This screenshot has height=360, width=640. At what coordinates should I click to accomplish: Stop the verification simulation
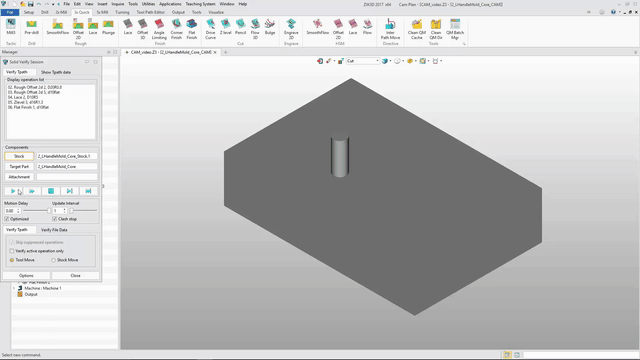point(51,191)
